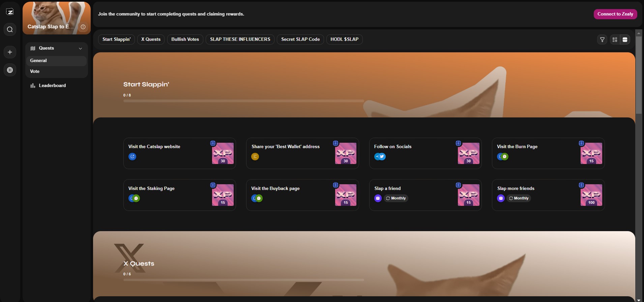
Task: Click 30 XP thumbnail on Follow on Socials
Action: (x=469, y=153)
